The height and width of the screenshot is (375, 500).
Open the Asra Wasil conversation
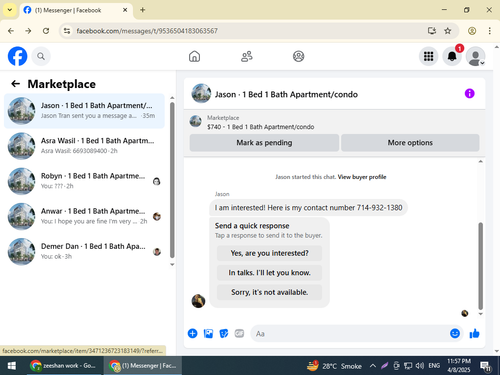[x=84, y=146]
